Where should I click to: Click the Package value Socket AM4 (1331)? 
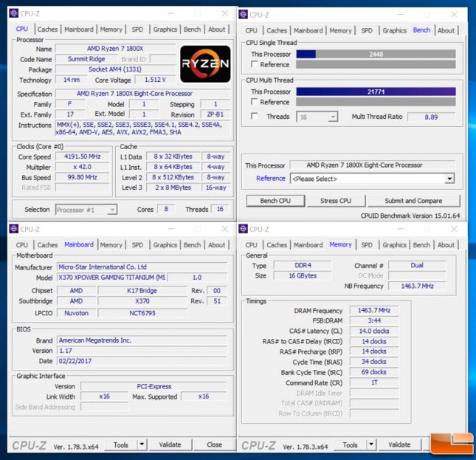coord(115,69)
